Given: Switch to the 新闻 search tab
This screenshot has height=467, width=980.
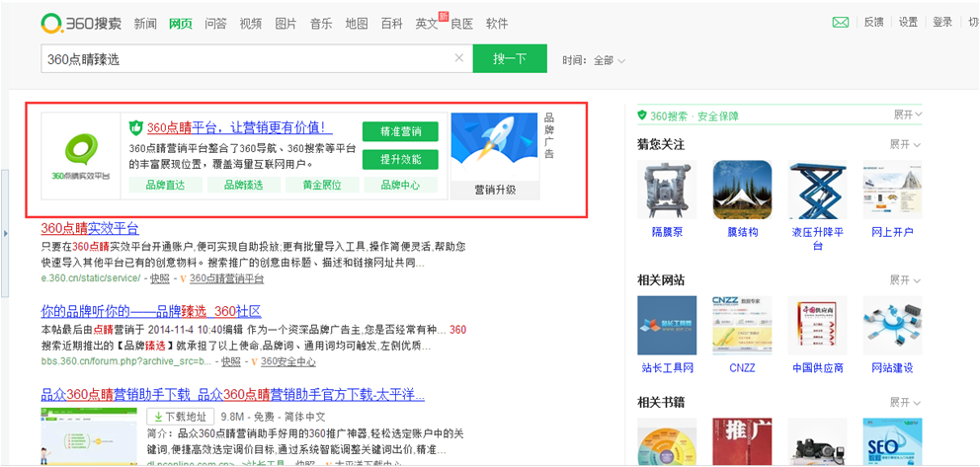Looking at the screenshot, I should [x=145, y=24].
